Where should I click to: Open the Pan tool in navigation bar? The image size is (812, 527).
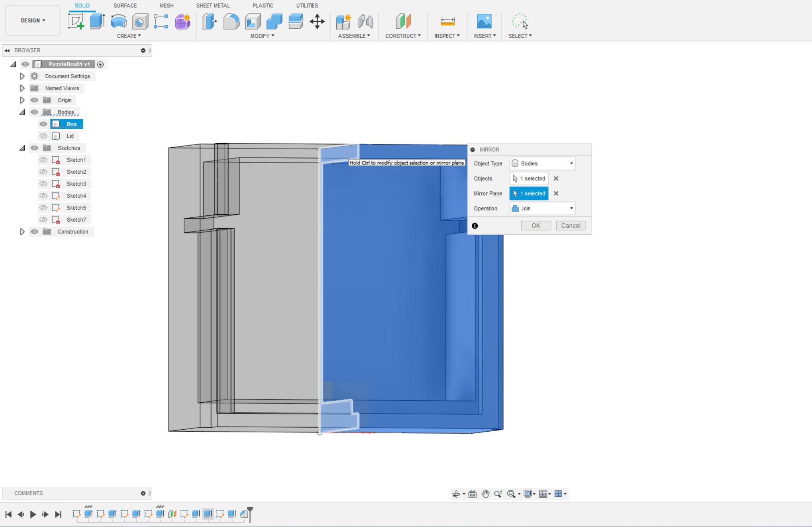click(x=485, y=494)
